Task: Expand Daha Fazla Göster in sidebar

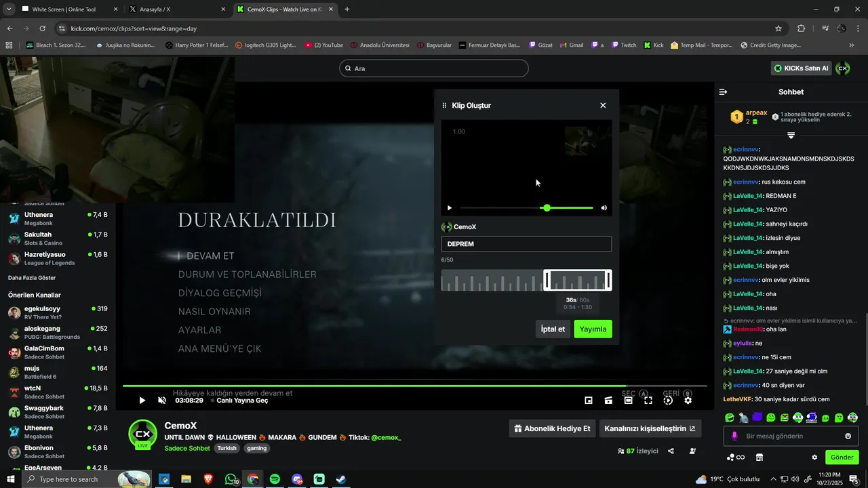Action: [x=32, y=278]
